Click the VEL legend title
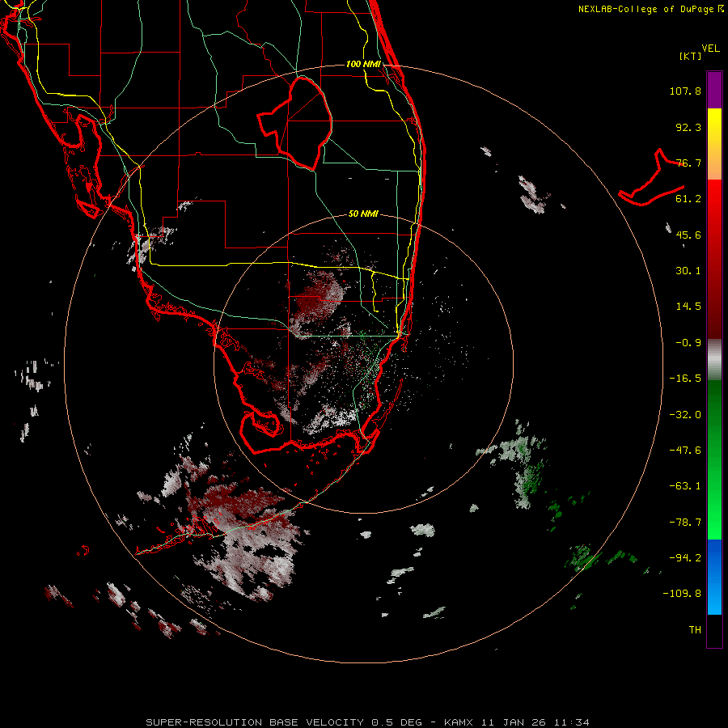728x728 pixels. [x=710, y=49]
